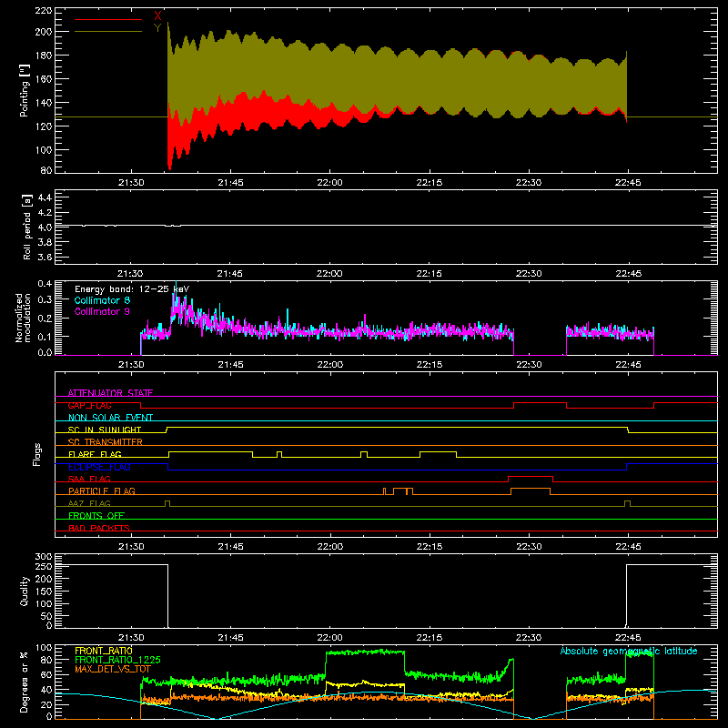Click the GAP_FLAG label
The height and width of the screenshot is (728, 728).
coord(89,405)
